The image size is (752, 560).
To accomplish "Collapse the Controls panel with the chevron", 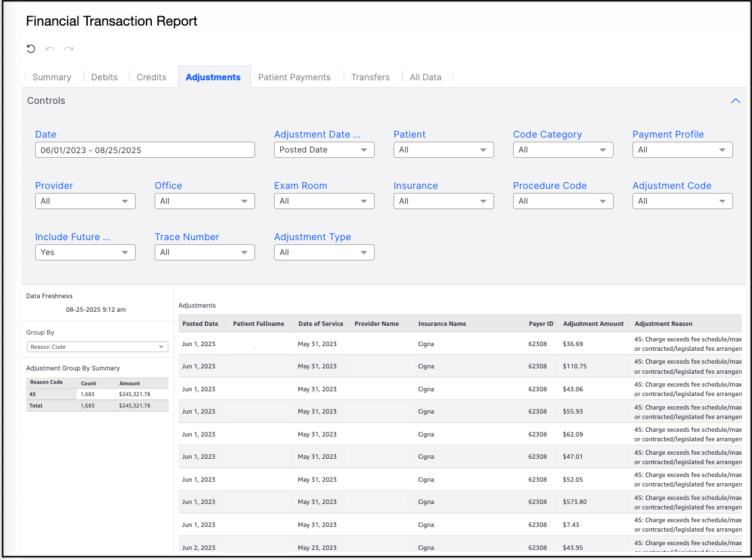I will pyautogui.click(x=736, y=101).
